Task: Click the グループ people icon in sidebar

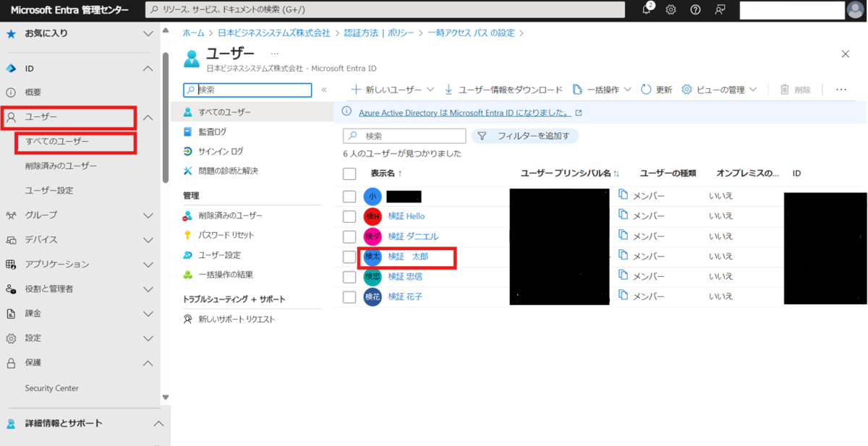Action: (11, 215)
